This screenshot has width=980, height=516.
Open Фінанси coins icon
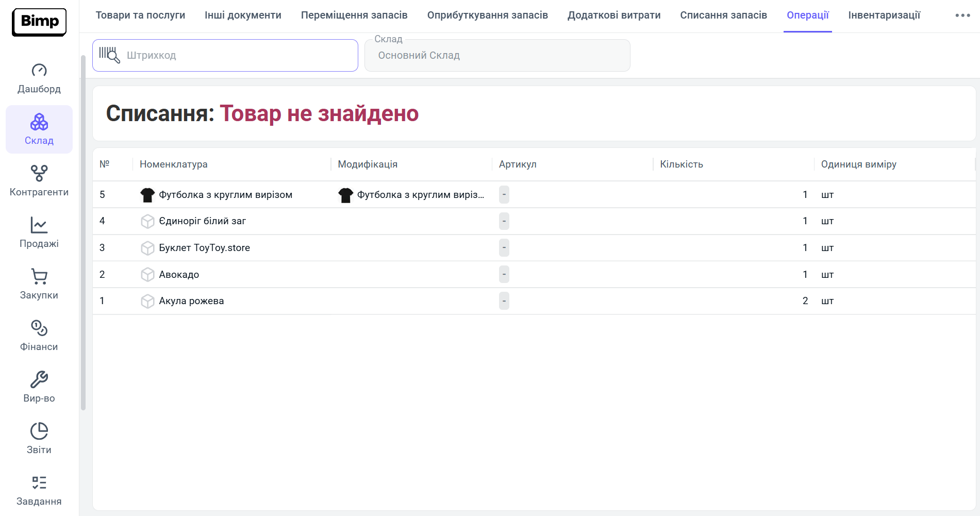[39, 328]
